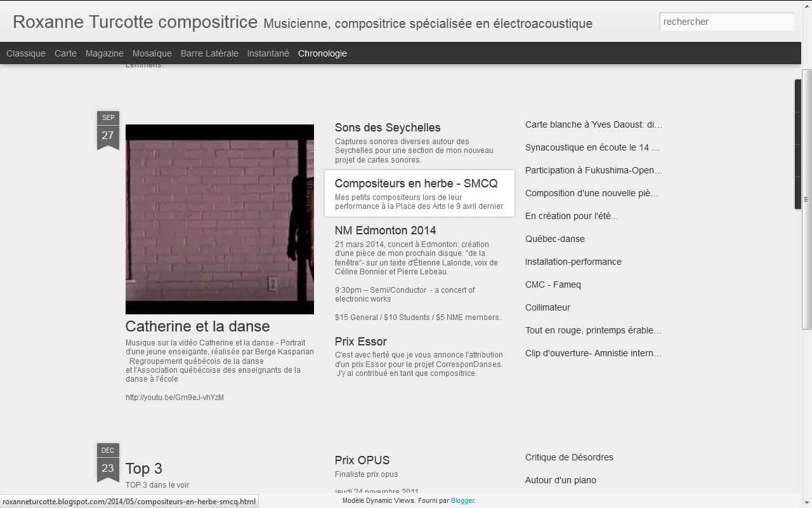Viewport: 812px width, 508px height.
Task: Click the vertical page scrollbar thumb
Action: coord(806,199)
